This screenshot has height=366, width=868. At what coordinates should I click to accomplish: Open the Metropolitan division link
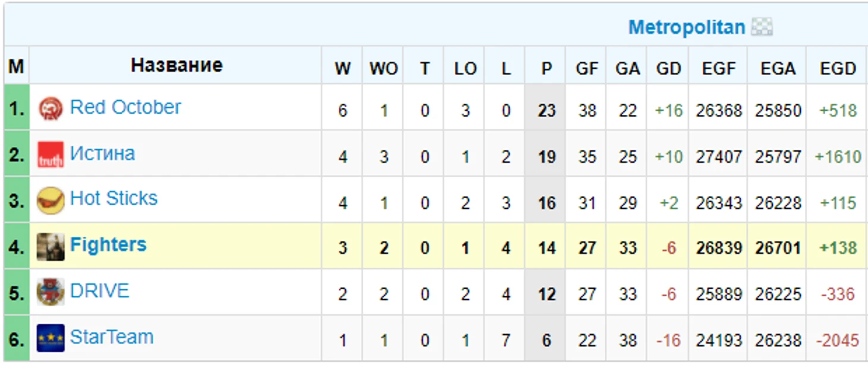click(x=686, y=27)
